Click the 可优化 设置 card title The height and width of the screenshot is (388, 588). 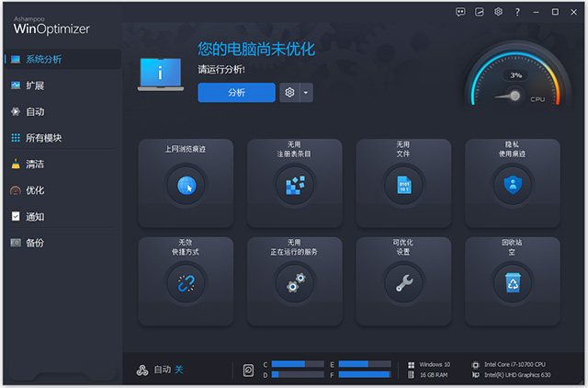(403, 247)
